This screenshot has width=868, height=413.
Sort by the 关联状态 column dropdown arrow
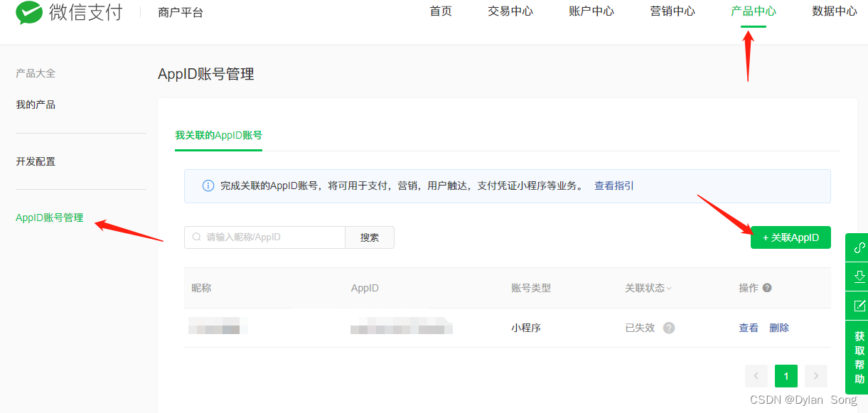click(669, 289)
